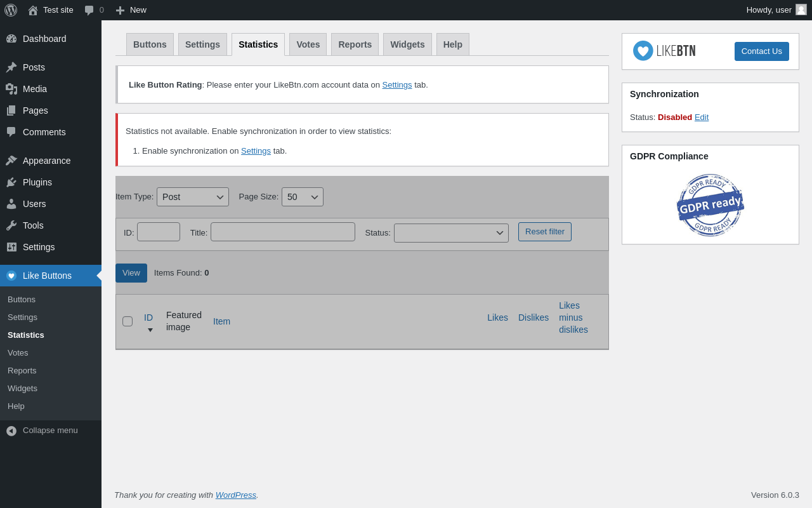This screenshot has height=508, width=812.
Task: Switch to the Reports tab
Action: (x=355, y=44)
